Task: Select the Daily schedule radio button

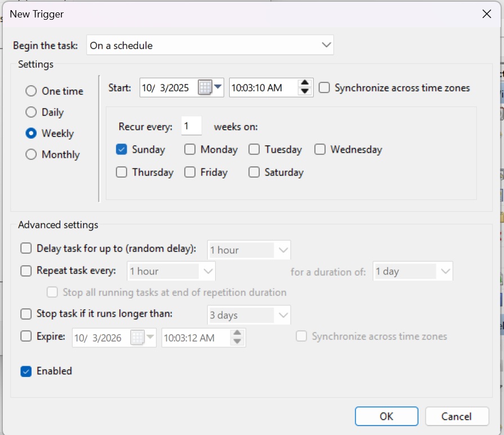Action: click(x=32, y=112)
